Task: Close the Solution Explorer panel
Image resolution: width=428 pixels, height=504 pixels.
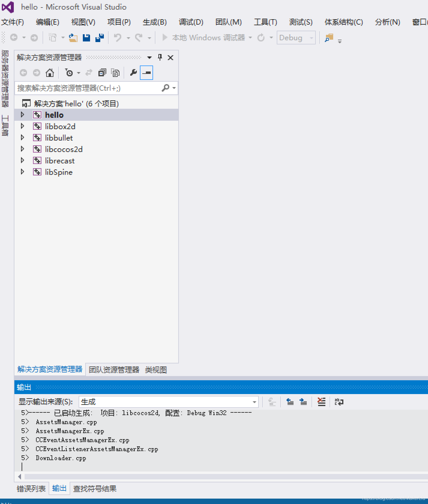Action: 170,58
